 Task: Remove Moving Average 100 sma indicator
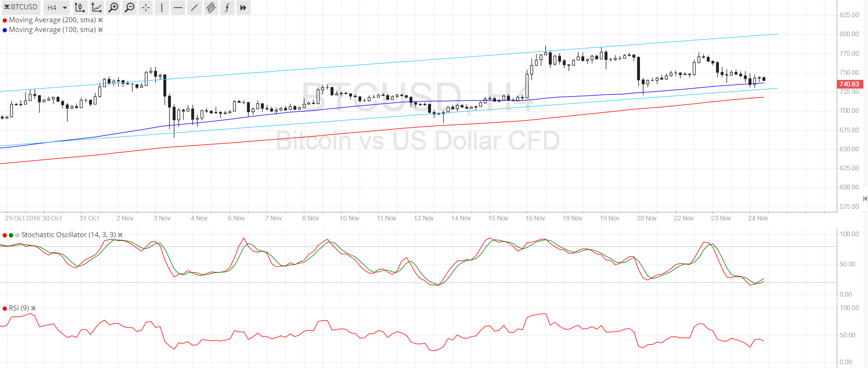click(x=100, y=30)
